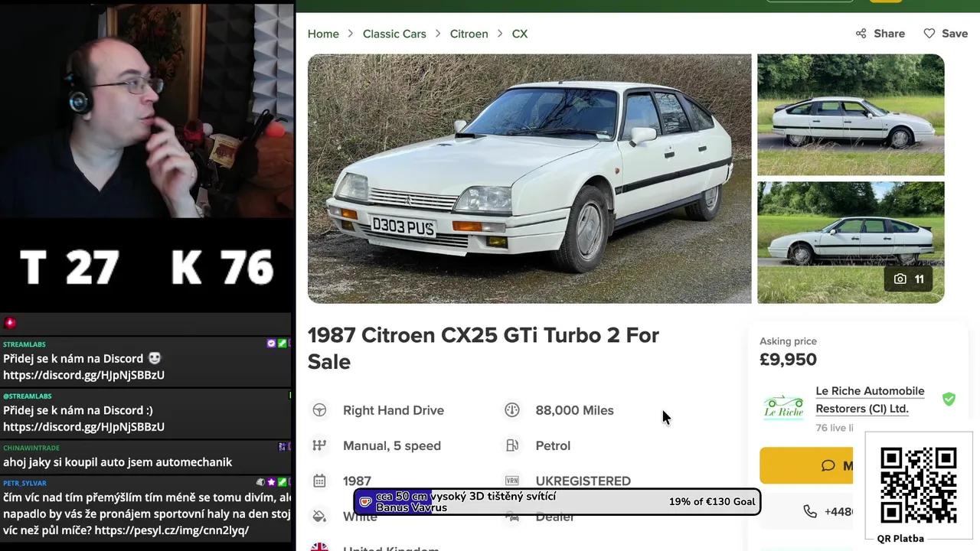This screenshot has height=551, width=980.
Task: Click the Share label text
Action: (889, 34)
